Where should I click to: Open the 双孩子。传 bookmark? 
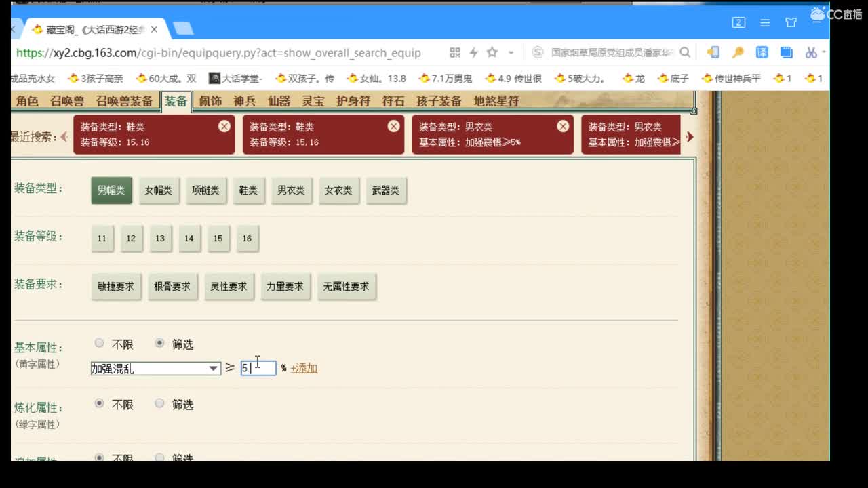tap(304, 78)
